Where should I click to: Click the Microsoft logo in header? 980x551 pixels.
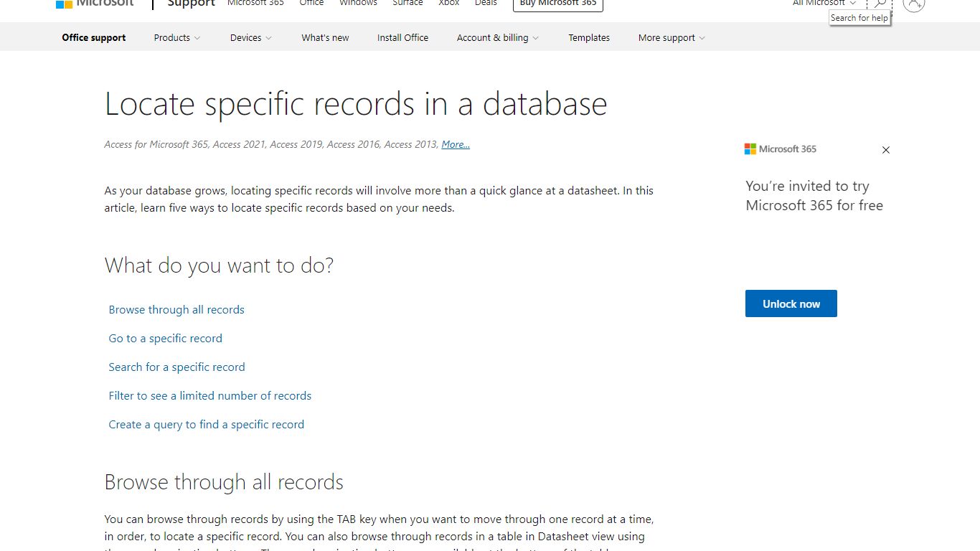(x=95, y=3)
